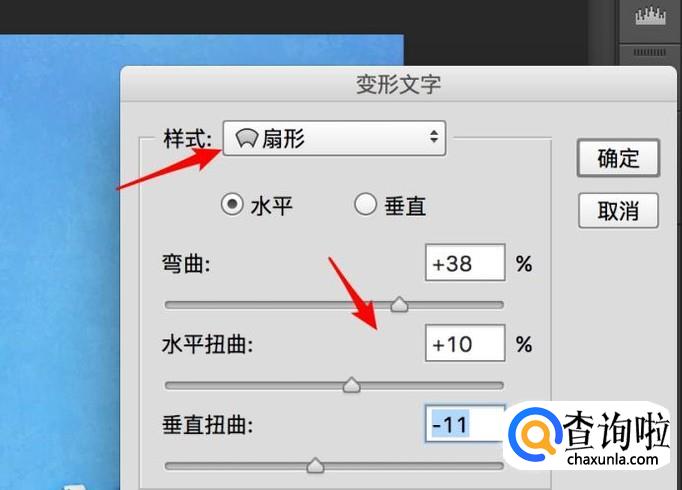Click the 弯曲 slider track left end
Screen dimensions: 682x490
[x=170, y=305]
